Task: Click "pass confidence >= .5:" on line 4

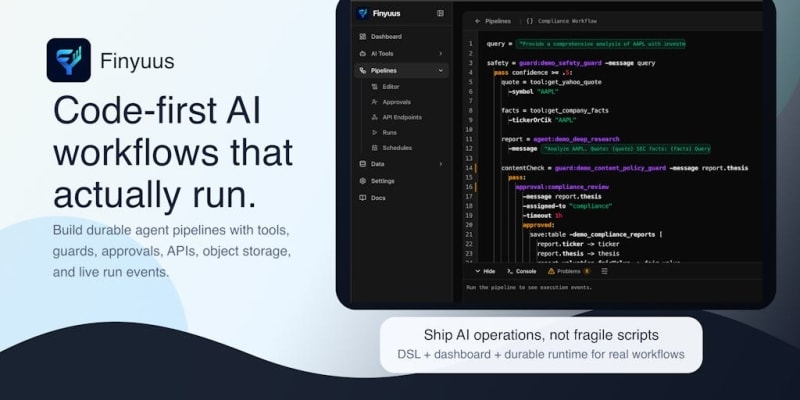Action: point(533,73)
